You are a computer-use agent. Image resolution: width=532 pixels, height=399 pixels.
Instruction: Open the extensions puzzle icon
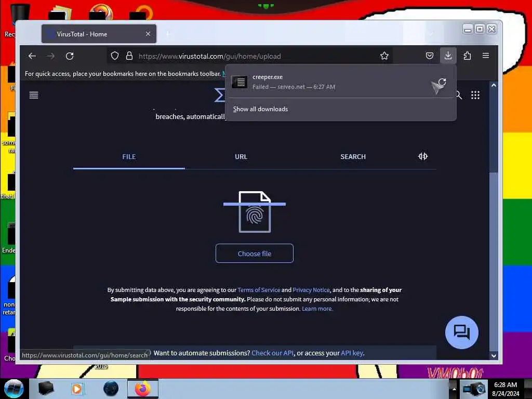(467, 56)
